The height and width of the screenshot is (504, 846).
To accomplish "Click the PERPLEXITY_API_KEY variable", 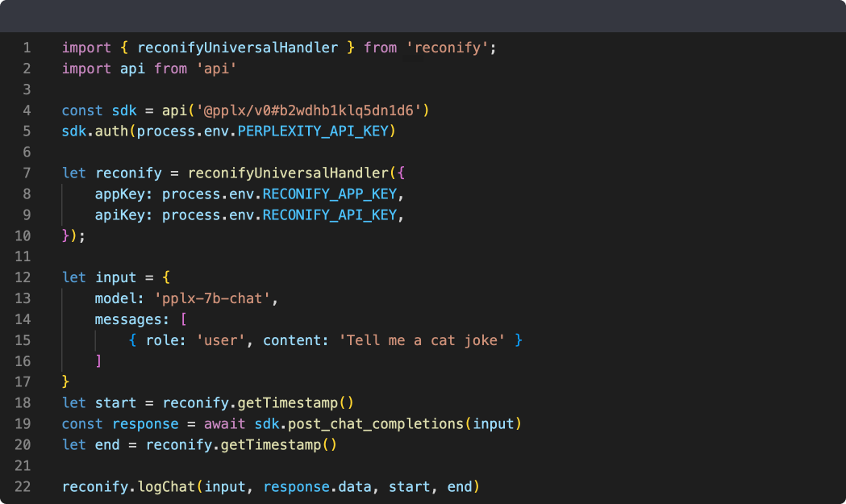I will click(320, 131).
